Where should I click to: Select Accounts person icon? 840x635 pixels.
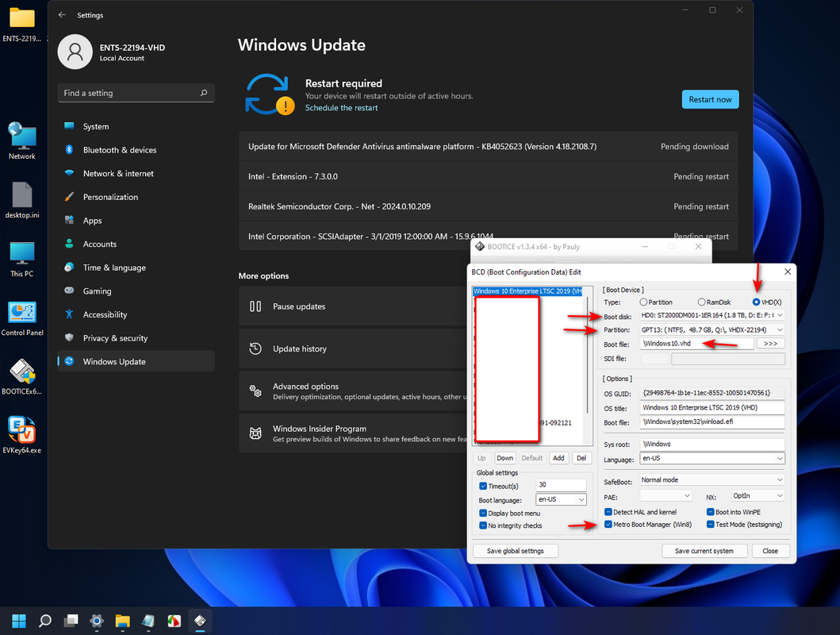point(69,244)
